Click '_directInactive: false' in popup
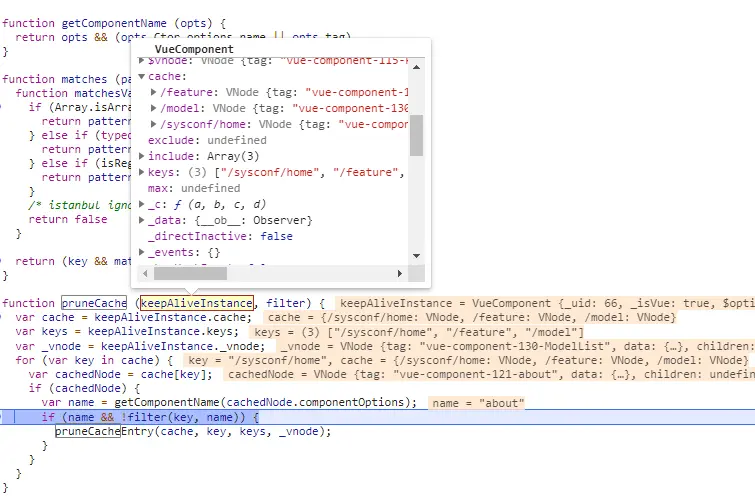This screenshot has height=500, width=755. [x=220, y=236]
